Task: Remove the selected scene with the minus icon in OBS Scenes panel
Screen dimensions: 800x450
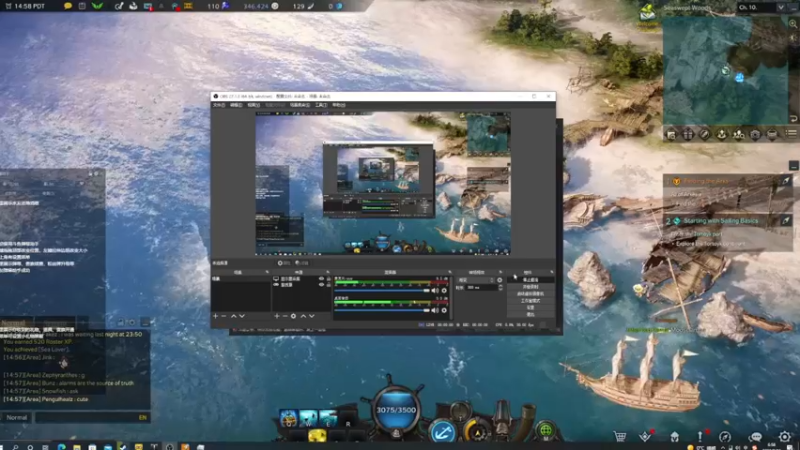Action: (224, 316)
